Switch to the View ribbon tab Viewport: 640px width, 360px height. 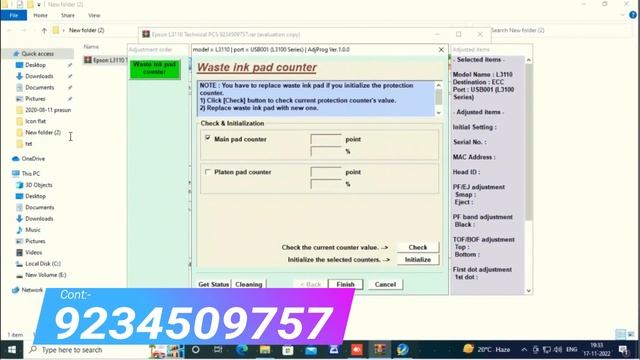point(94,15)
